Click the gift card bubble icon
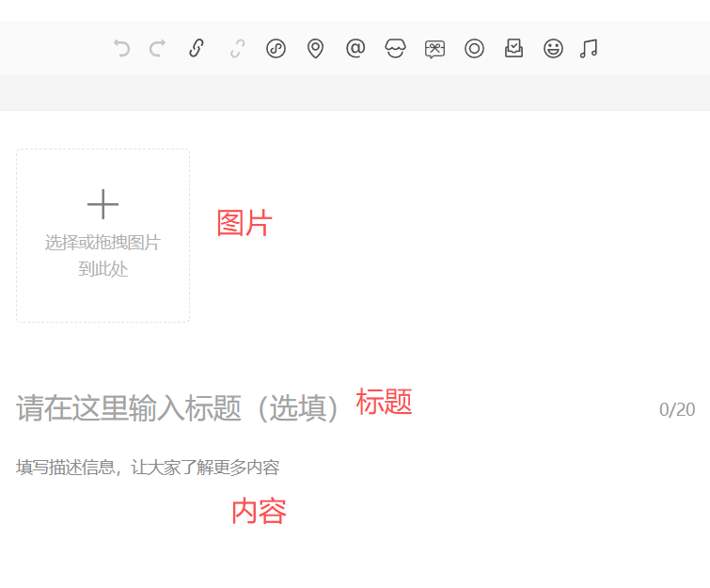 point(434,49)
